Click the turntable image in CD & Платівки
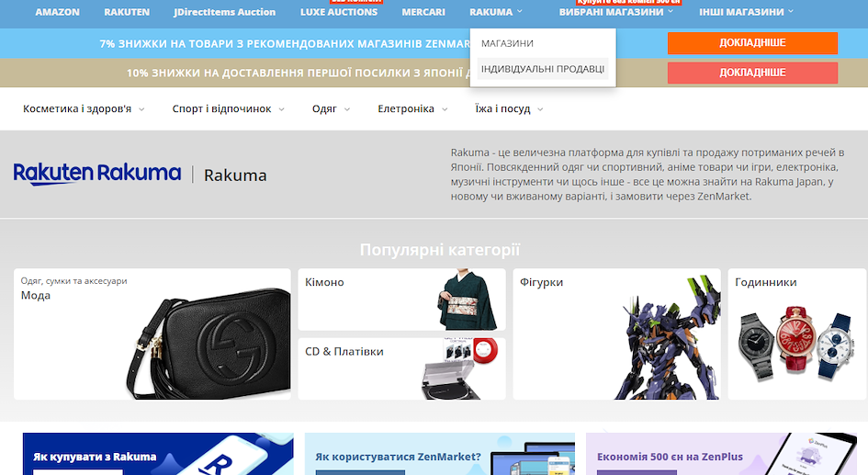Viewport: 868px width, 475px height. point(460,368)
